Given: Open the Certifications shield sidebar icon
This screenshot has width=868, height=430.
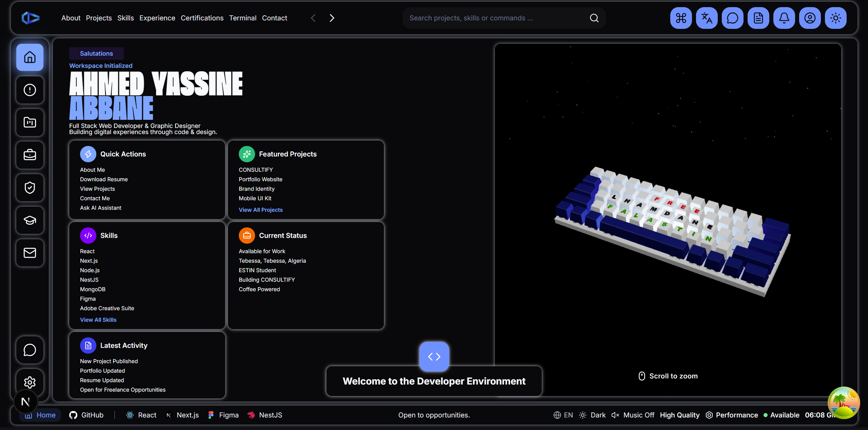Looking at the screenshot, I should [x=30, y=188].
